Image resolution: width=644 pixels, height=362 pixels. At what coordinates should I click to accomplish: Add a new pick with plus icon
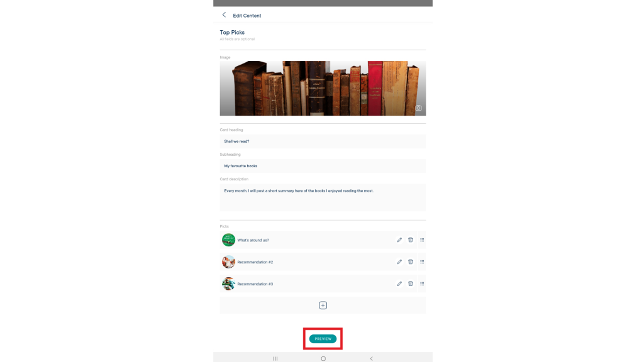click(x=323, y=305)
